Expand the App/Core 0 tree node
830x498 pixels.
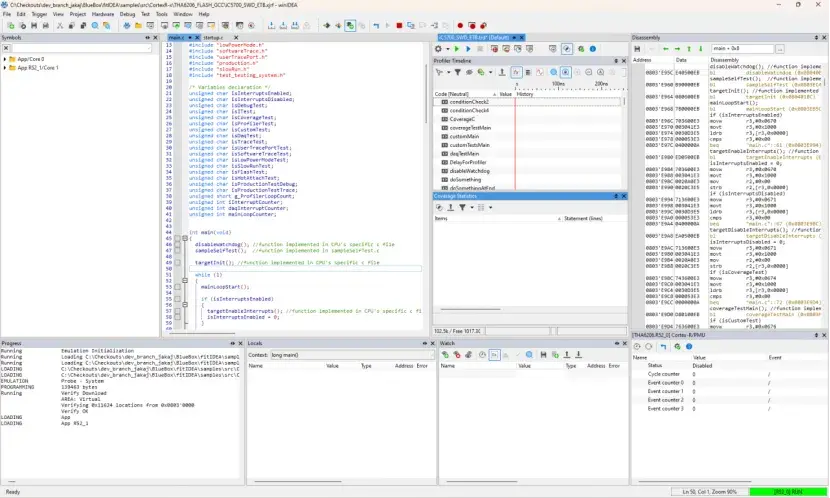click(x=5, y=59)
